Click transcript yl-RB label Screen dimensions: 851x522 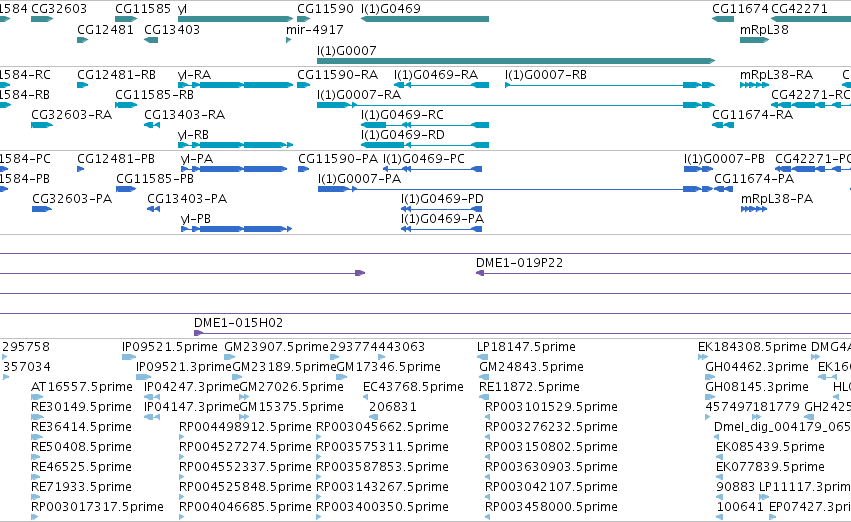pyautogui.click(x=194, y=135)
